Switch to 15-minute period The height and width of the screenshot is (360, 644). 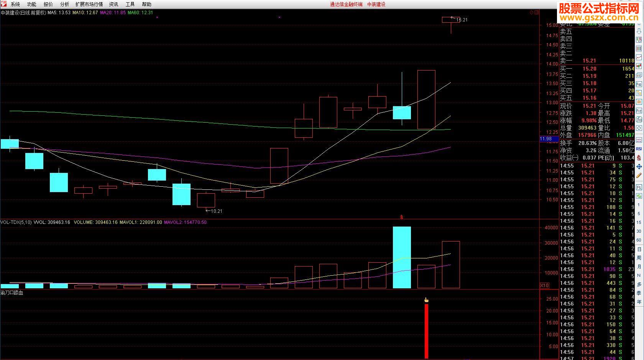click(639, 222)
